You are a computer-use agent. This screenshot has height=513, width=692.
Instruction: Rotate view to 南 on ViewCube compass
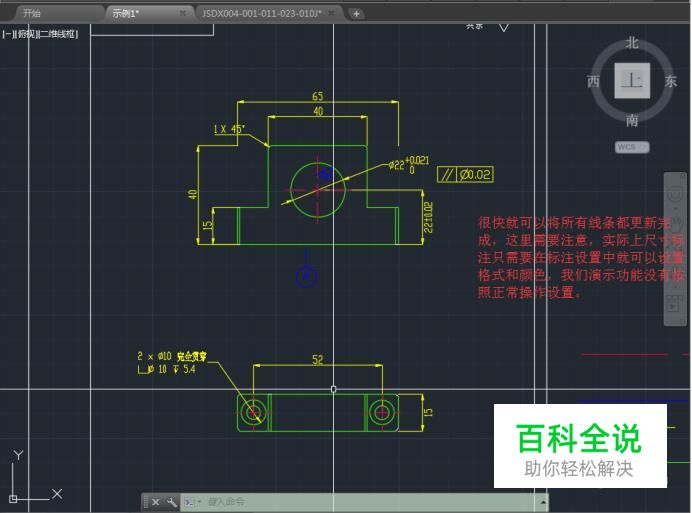(x=632, y=120)
